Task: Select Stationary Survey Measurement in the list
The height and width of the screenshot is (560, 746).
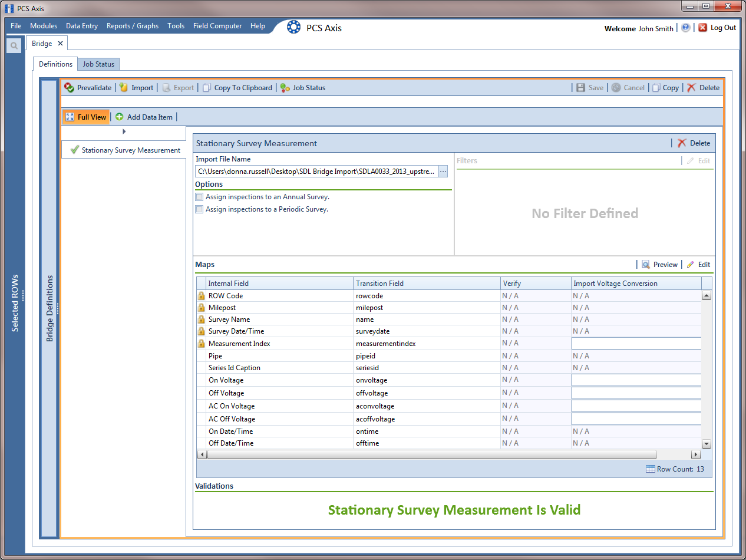Action: (x=124, y=150)
